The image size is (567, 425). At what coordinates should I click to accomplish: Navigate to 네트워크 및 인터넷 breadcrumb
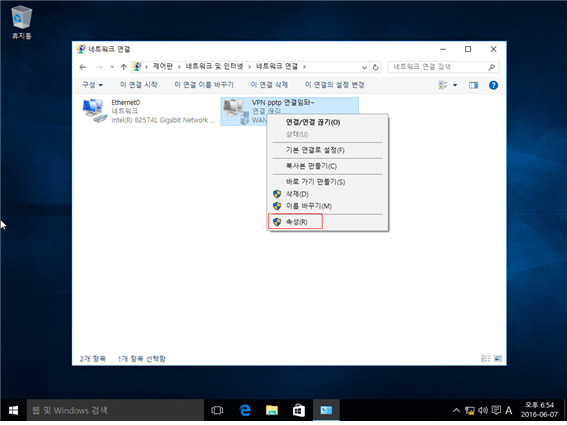(214, 67)
